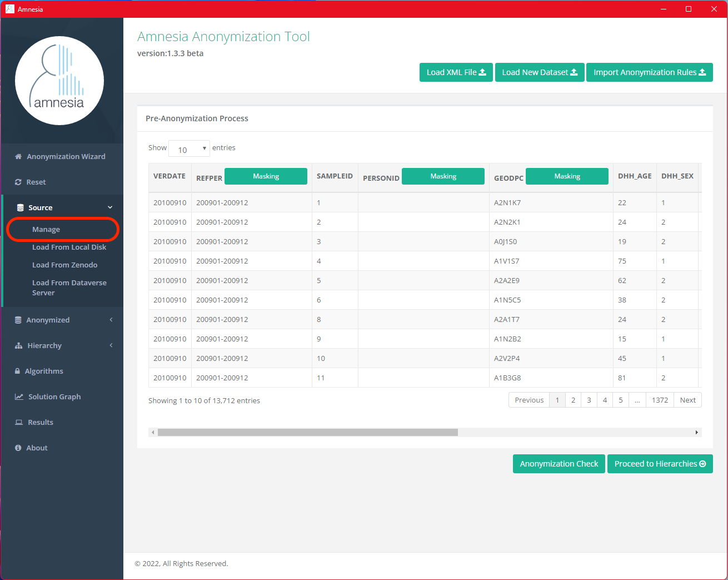Click the Proceed to Hierarchies button
The height and width of the screenshot is (580, 728).
point(660,464)
